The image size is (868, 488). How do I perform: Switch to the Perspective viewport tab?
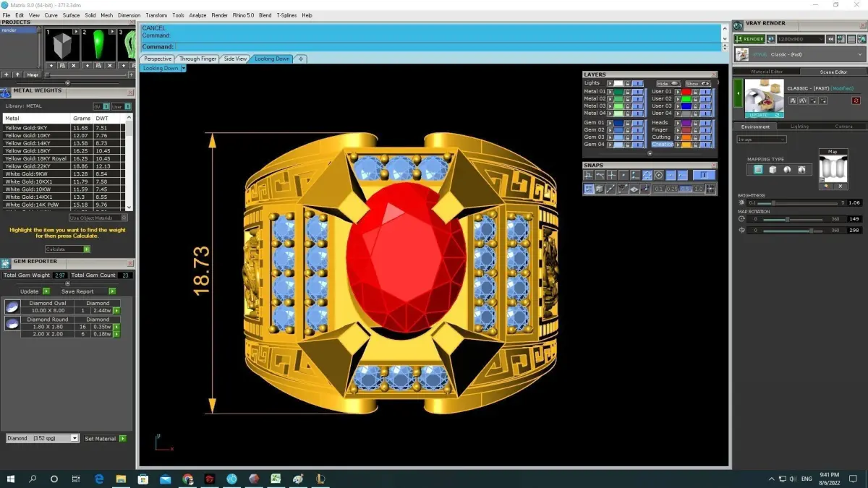[158, 59]
